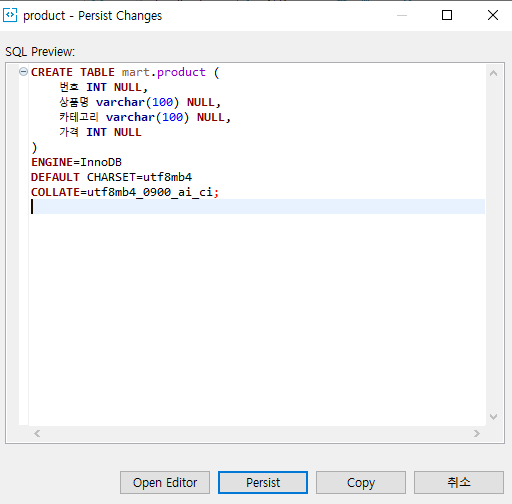
Task: Click the product dialog title icon
Action: coord(10,15)
